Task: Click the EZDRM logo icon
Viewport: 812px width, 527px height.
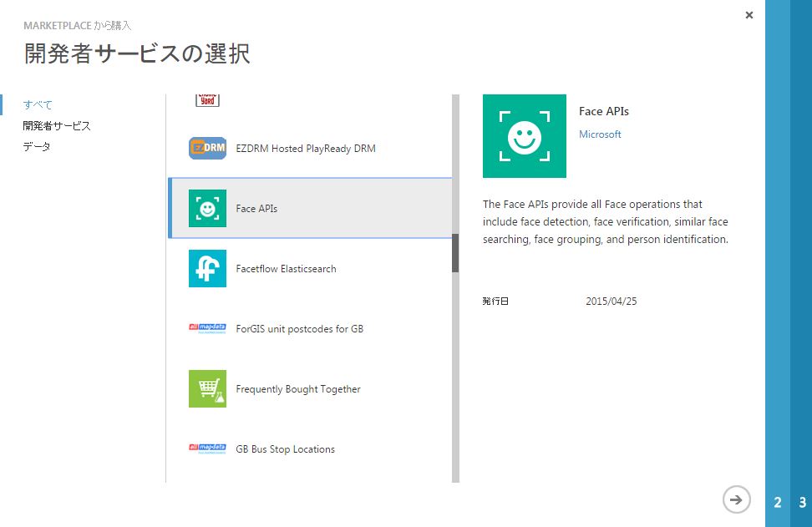Action: click(207, 149)
